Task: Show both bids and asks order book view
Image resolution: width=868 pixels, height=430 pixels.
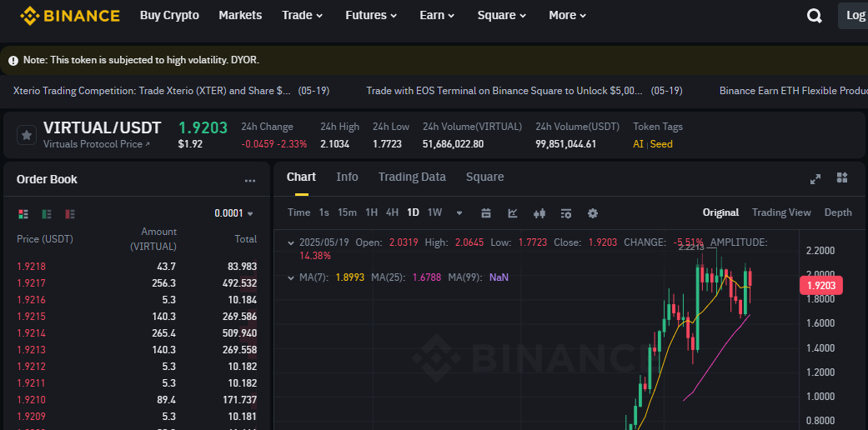Action: pos(23,213)
